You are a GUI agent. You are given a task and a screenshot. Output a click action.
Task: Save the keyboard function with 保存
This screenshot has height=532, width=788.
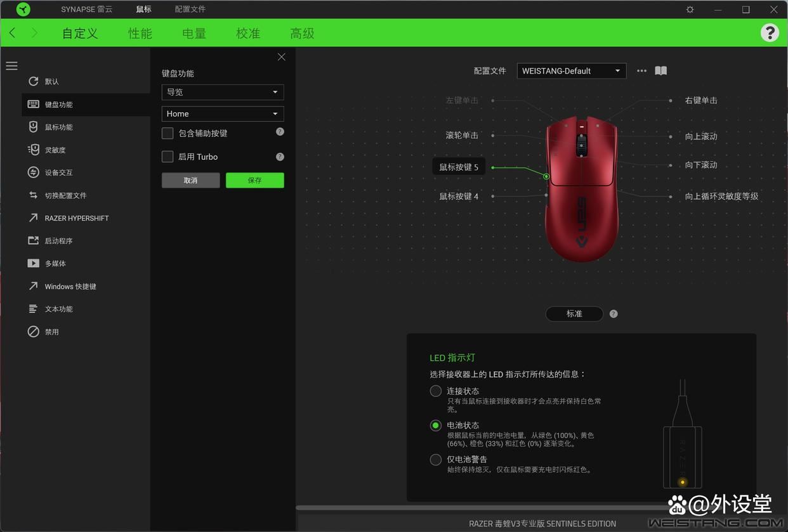click(254, 180)
